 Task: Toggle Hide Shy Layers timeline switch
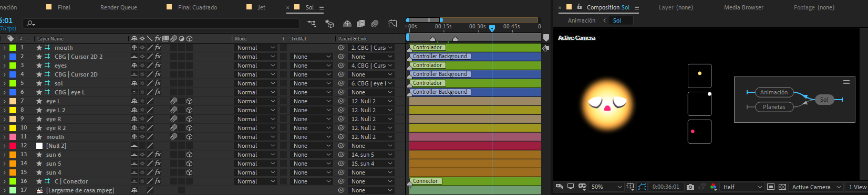347,24
